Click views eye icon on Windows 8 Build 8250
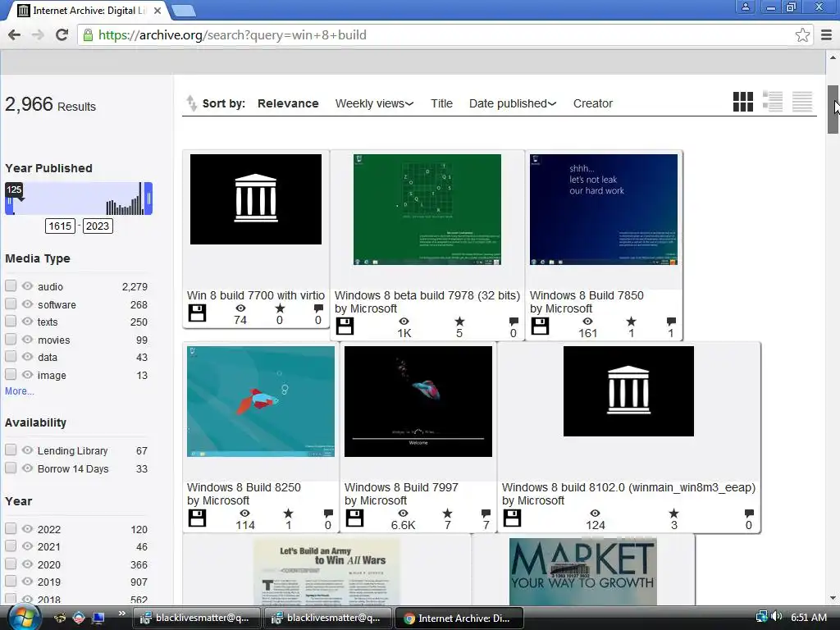Image resolution: width=840 pixels, height=630 pixels. (x=244, y=514)
